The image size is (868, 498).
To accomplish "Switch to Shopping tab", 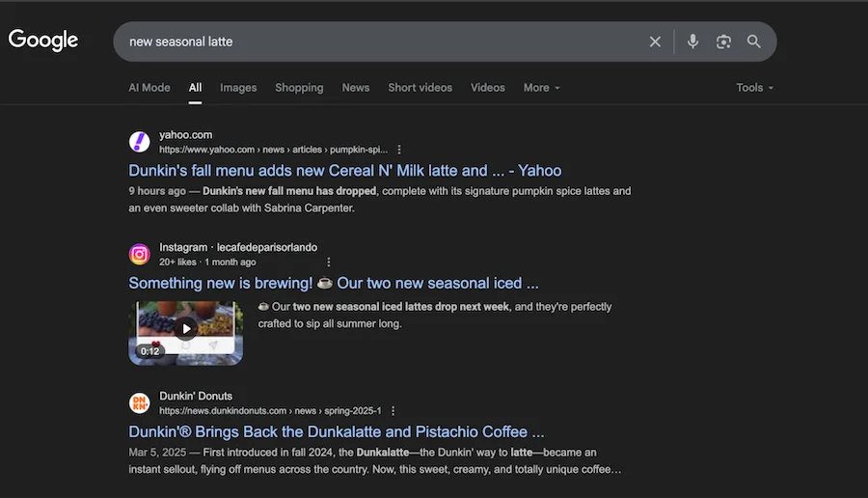I will point(299,88).
